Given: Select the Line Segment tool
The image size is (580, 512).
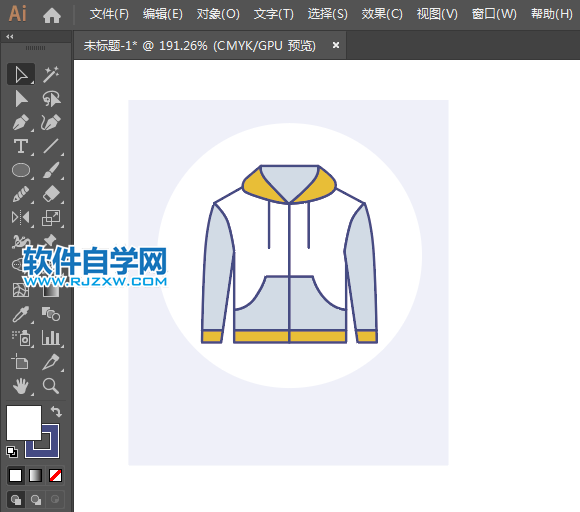Looking at the screenshot, I should tap(51, 146).
